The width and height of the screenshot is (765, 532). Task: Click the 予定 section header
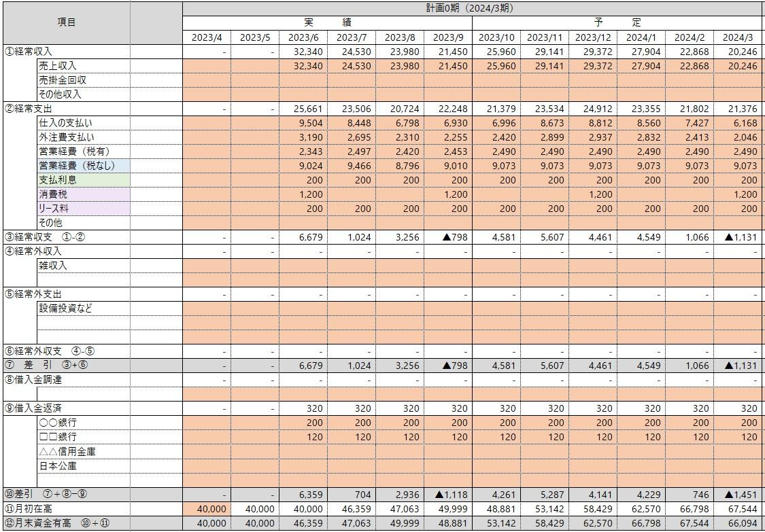pos(617,22)
